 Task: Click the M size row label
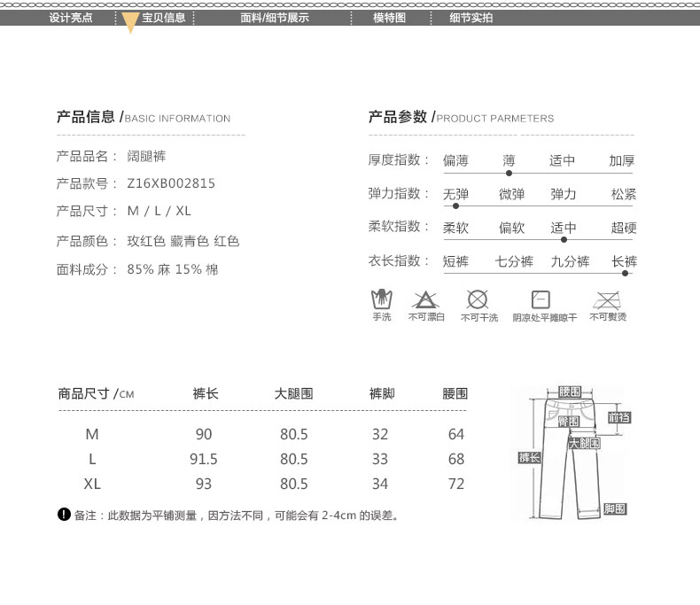pyautogui.click(x=92, y=434)
